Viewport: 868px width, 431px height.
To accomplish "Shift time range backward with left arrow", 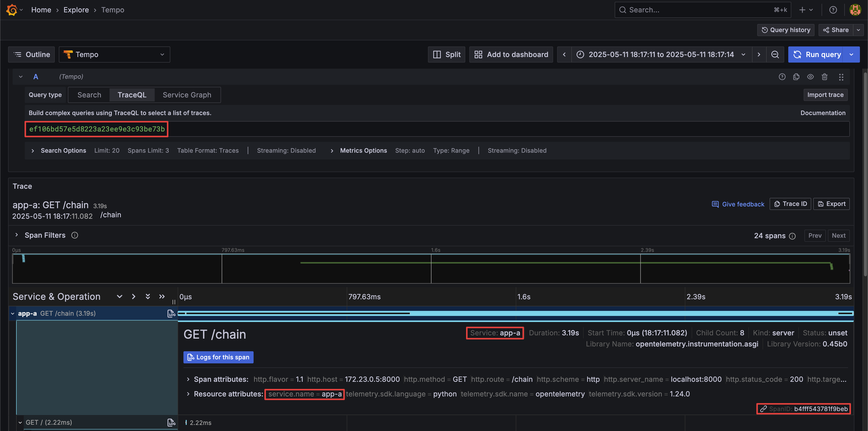I will pyautogui.click(x=564, y=55).
